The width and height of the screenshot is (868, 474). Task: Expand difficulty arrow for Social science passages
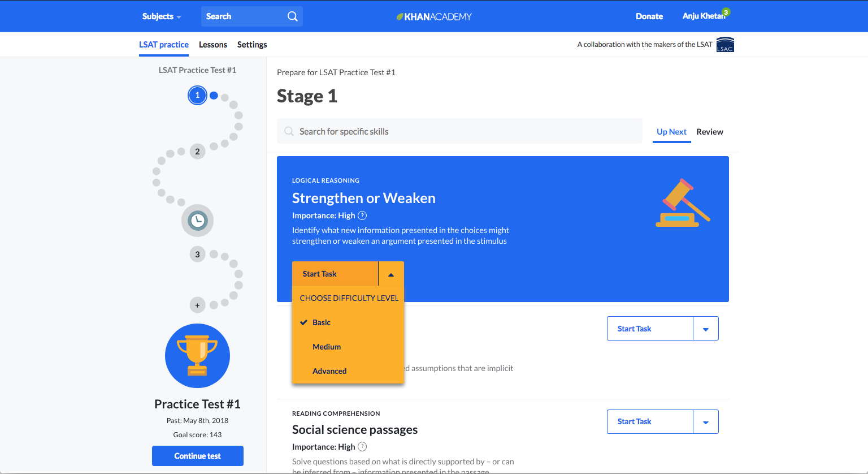coord(706,422)
